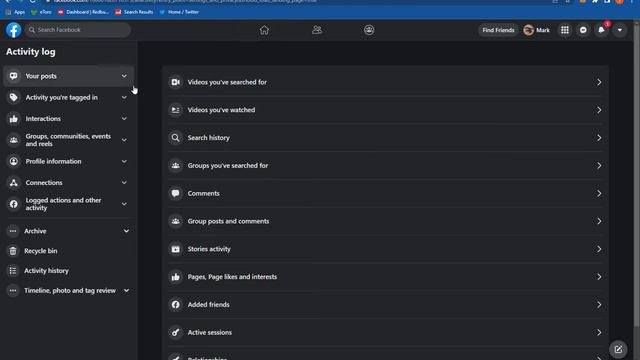Click Pages, Page likes and interests text
The image size is (640, 360).
tap(232, 277)
